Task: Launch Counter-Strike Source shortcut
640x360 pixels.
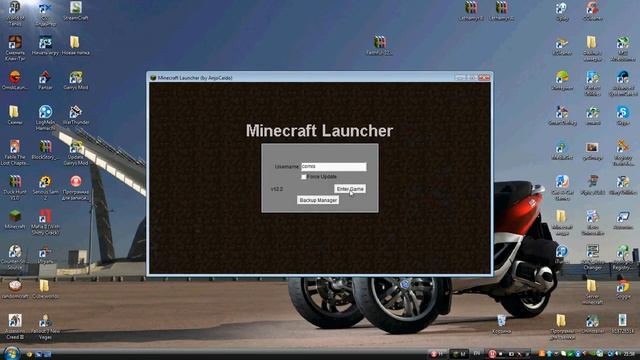Action: [15, 257]
